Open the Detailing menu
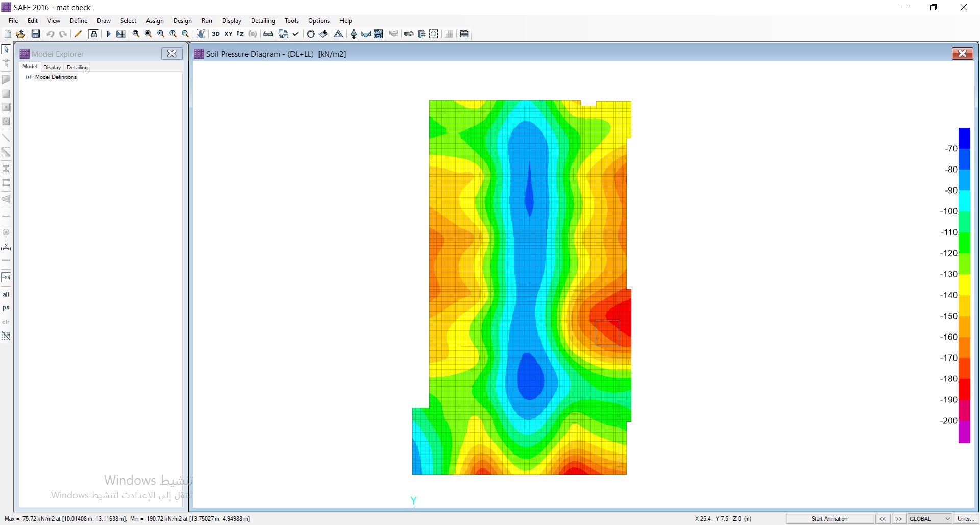980x525 pixels. pos(263,21)
